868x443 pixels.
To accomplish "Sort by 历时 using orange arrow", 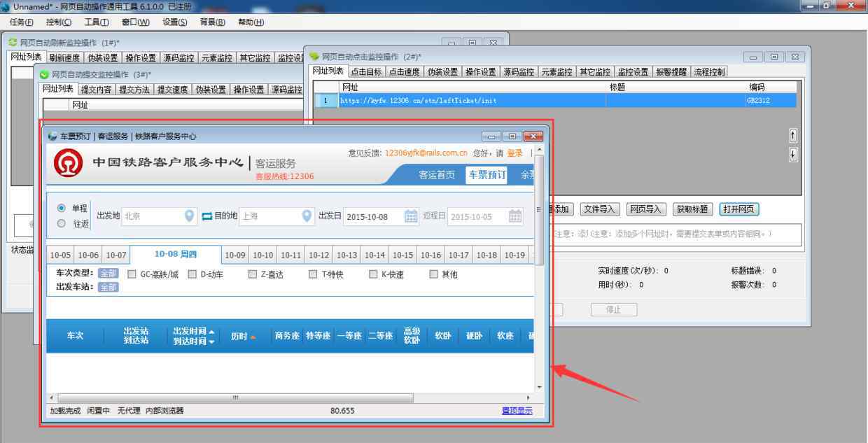I will tap(253, 337).
